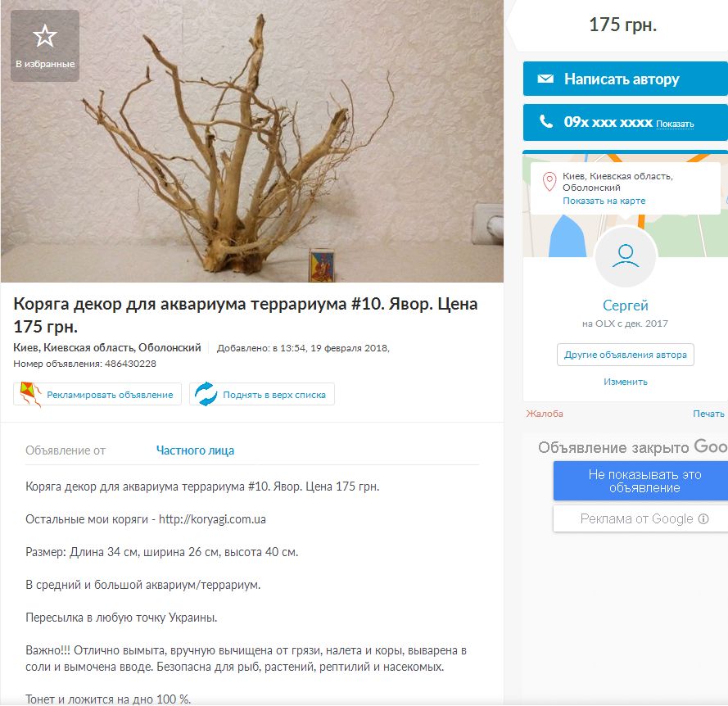
Task: Add listing to favorites with star icon
Action: pos(45,46)
